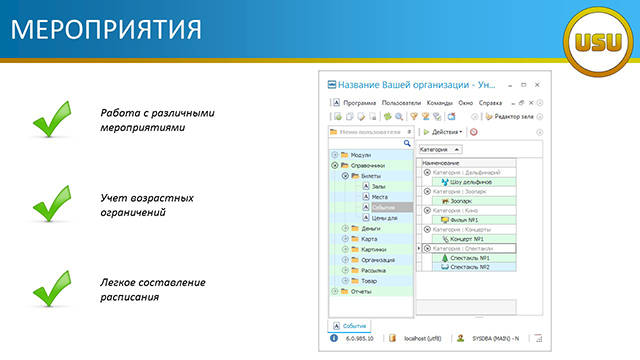Click the blue info icon in status bar
Image resolution: width=640 pixels, height=360 pixels.
(x=334, y=338)
